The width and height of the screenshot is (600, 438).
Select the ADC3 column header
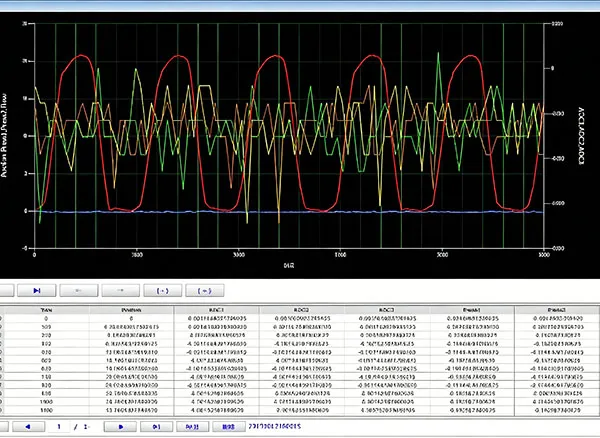[387, 310]
